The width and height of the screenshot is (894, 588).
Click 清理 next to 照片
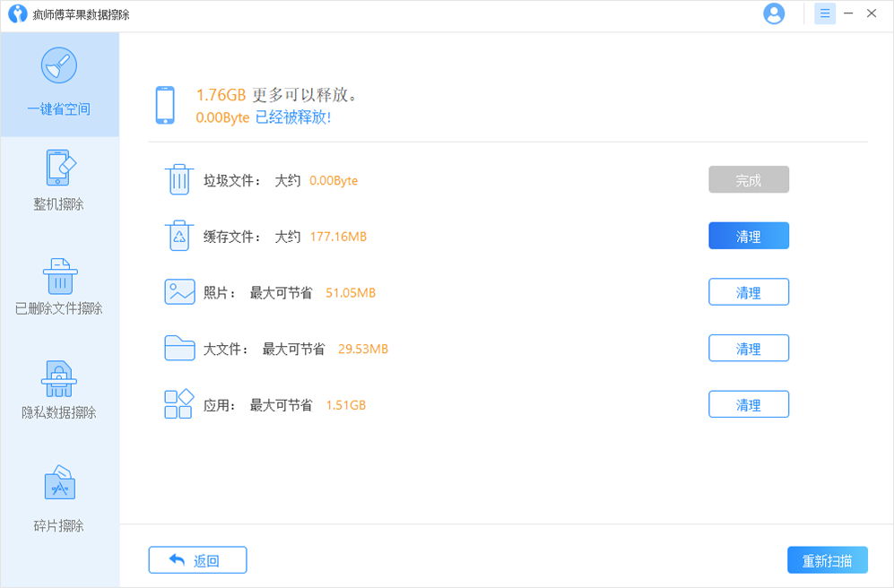pyautogui.click(x=749, y=291)
